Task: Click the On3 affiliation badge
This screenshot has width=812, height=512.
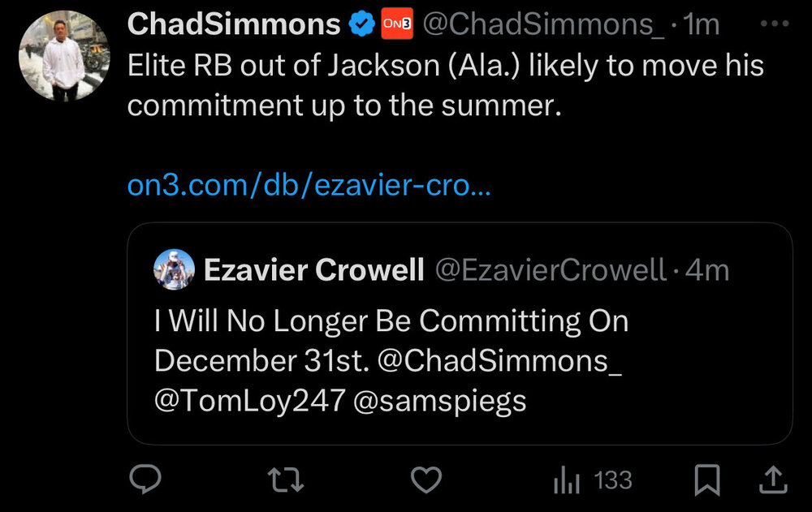Action: 397,25
